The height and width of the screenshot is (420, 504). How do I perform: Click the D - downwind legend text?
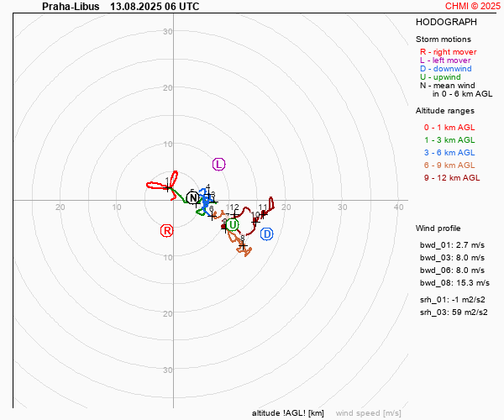(445, 68)
